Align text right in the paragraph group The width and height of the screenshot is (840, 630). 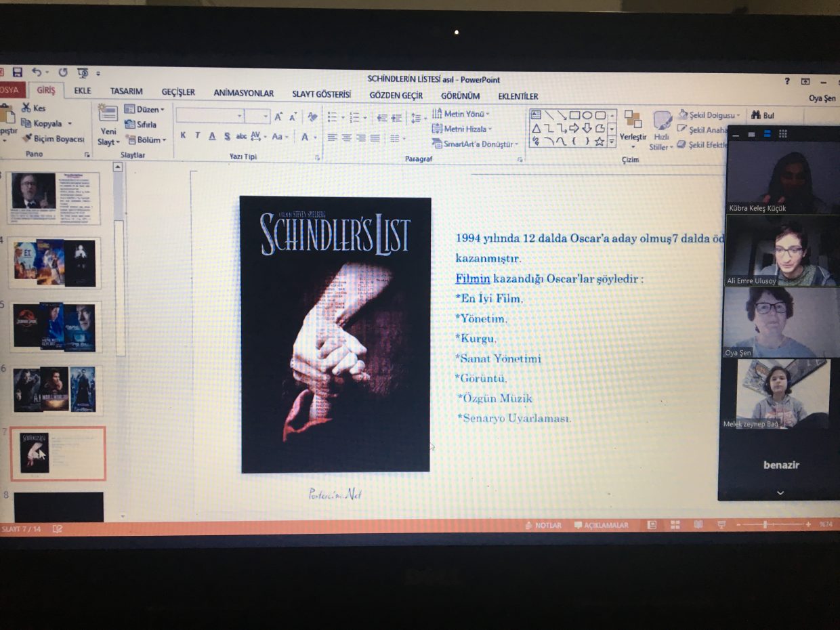click(360, 138)
